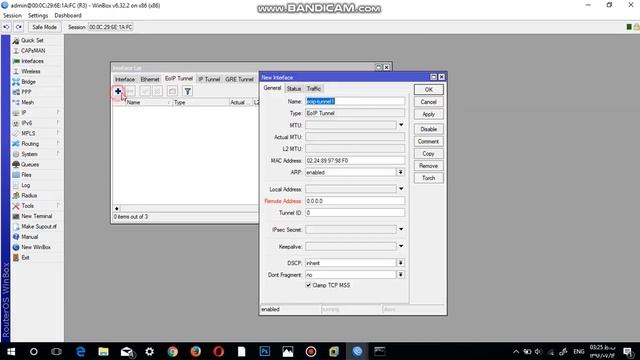Open Log in the sidebar
Viewport: 640px width, 360px height.
pyautogui.click(x=25, y=185)
